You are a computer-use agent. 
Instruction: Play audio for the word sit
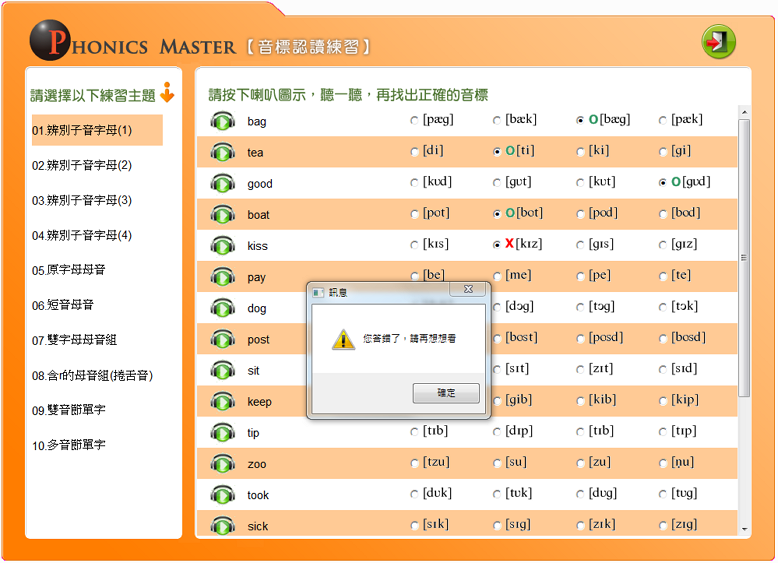(222, 371)
